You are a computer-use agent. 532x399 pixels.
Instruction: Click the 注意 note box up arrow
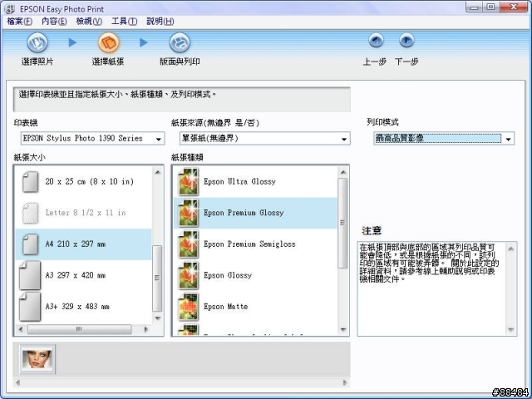click(510, 249)
